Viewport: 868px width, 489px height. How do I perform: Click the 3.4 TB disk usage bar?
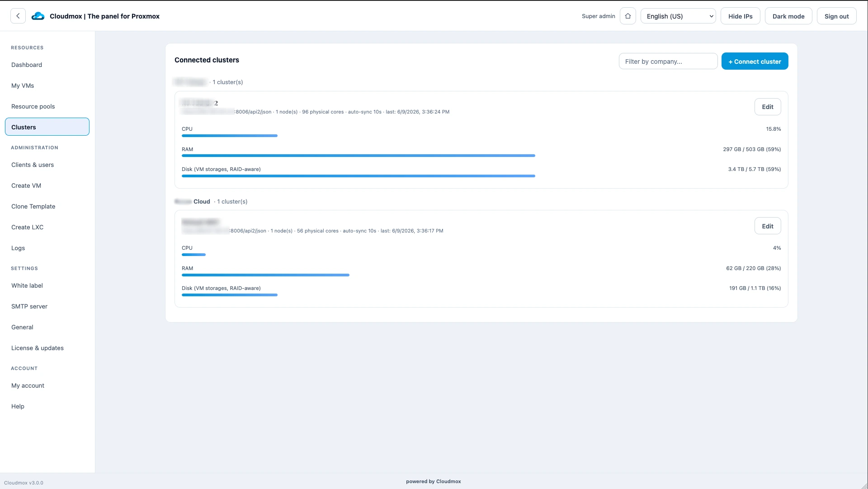[x=359, y=176]
